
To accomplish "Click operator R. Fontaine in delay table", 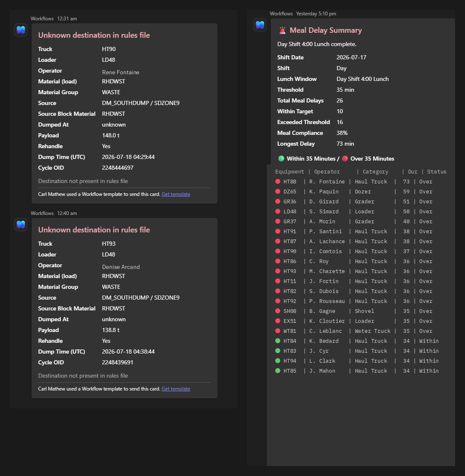I will tap(327, 181).
